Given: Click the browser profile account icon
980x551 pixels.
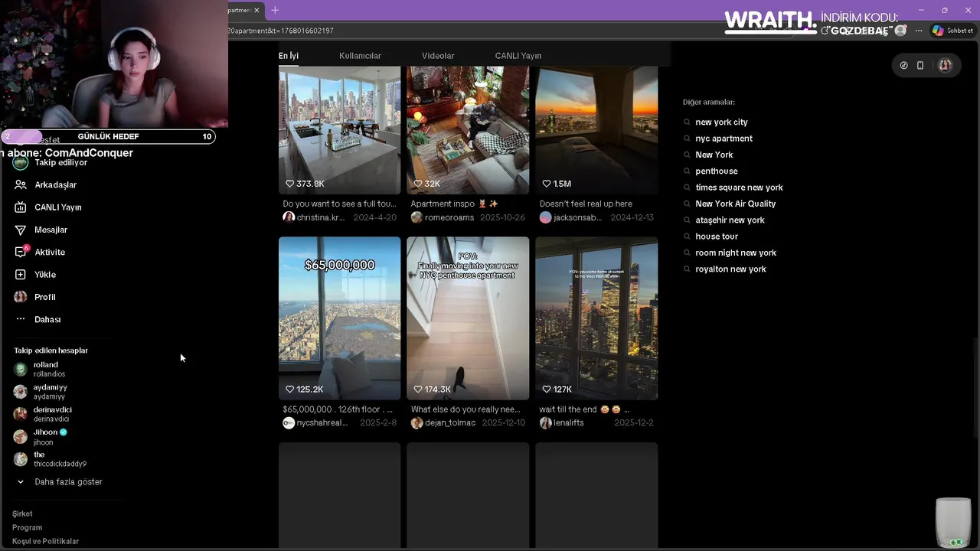Looking at the screenshot, I should 900,31.
